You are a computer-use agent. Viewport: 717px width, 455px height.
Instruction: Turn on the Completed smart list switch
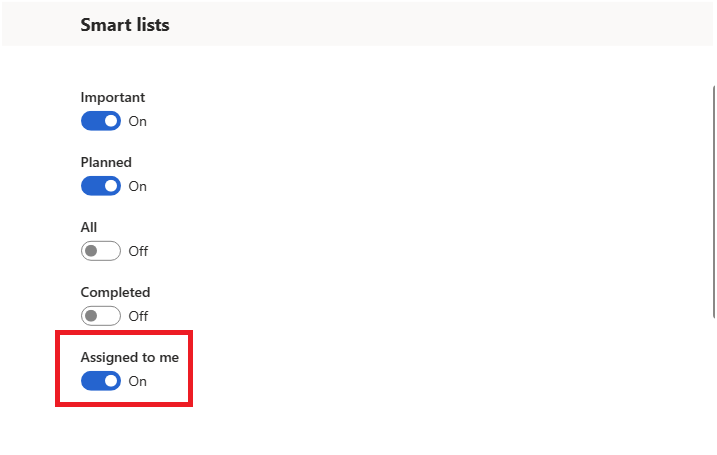click(x=101, y=316)
